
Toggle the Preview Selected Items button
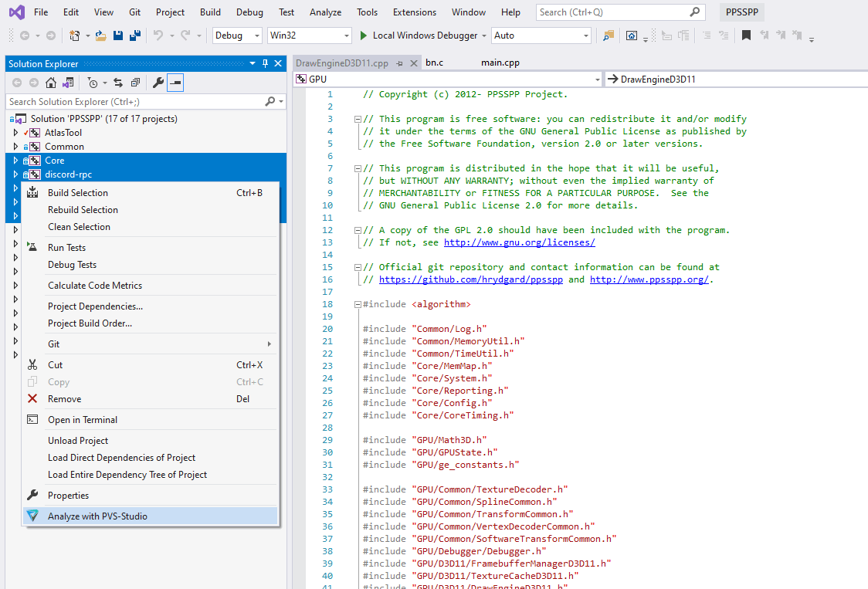175,83
